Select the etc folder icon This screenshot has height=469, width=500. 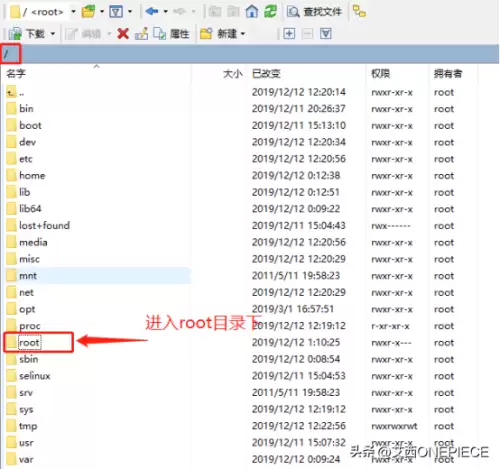tap(11, 159)
